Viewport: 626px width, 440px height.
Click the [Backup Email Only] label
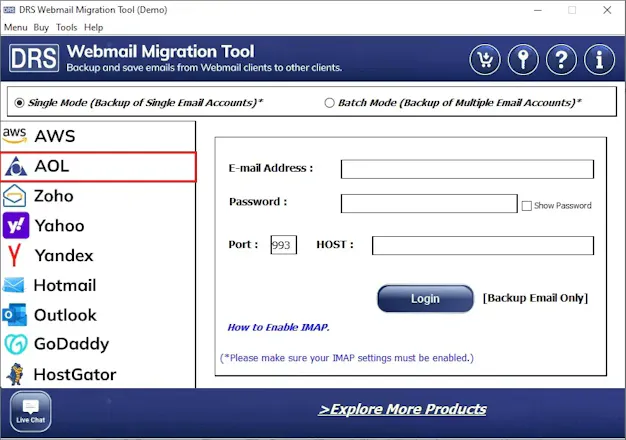[x=535, y=298]
